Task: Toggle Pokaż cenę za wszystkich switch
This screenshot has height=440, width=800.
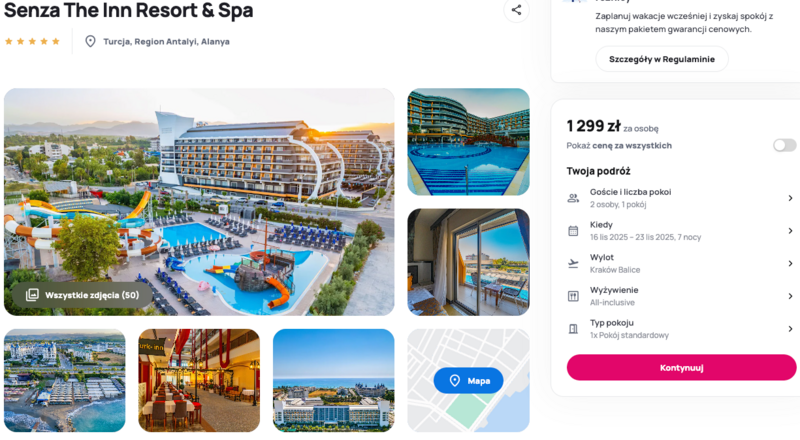Action: (x=784, y=145)
